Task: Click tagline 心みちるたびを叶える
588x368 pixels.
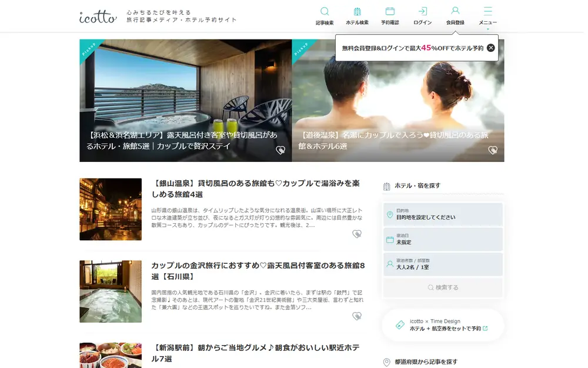Action: [159, 12]
